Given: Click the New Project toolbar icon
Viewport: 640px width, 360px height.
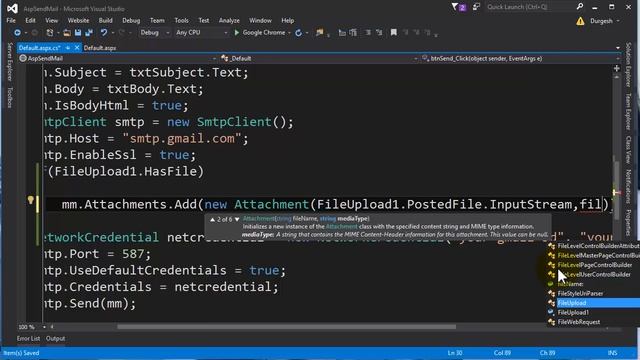Looking at the screenshot, I should coord(50,33).
